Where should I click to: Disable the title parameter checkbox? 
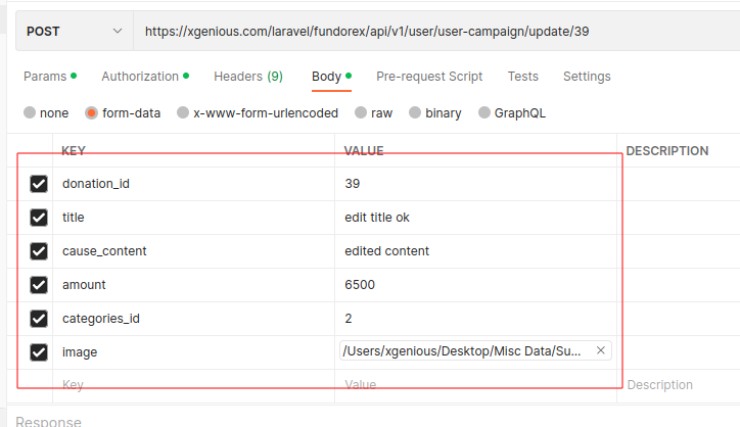(39, 217)
